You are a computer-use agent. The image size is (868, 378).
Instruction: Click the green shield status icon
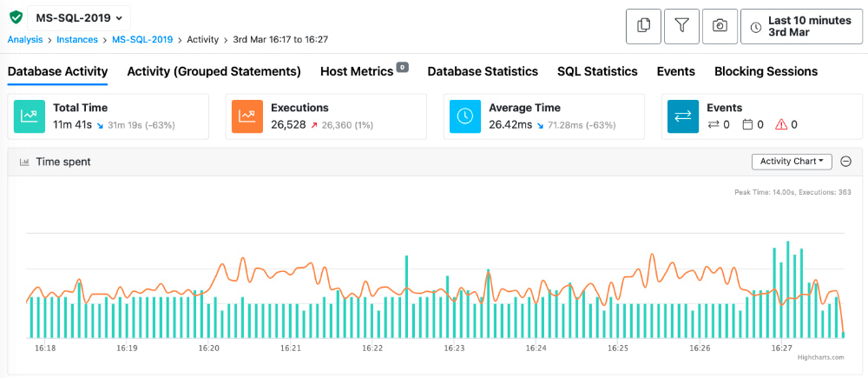[16, 17]
